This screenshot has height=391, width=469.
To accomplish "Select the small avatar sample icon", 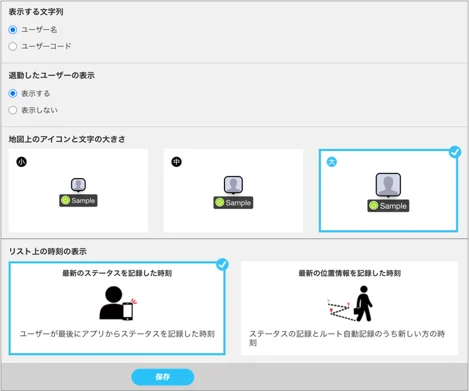I will [x=78, y=185].
